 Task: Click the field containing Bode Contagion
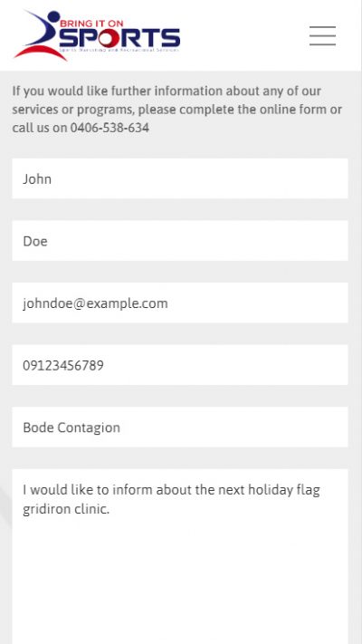[180, 428]
